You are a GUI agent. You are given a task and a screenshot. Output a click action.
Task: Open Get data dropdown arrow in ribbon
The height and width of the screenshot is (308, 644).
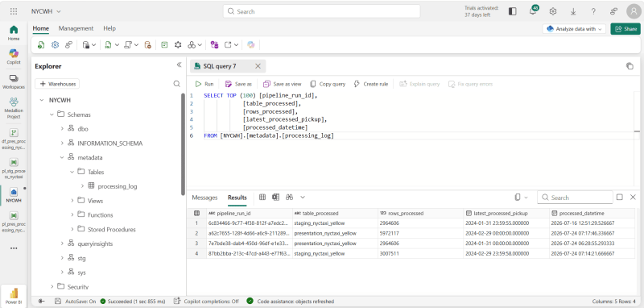click(x=93, y=45)
